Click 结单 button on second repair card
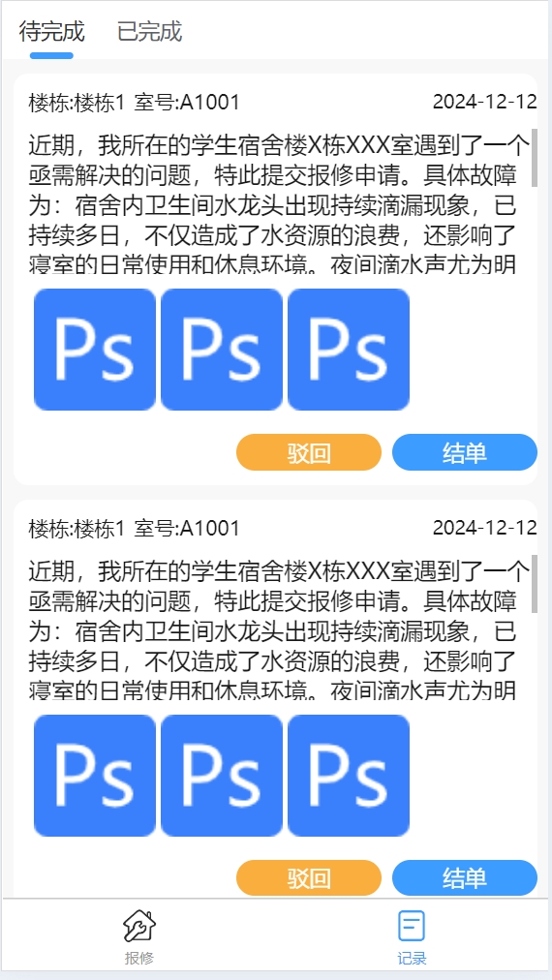The image size is (552, 980). pyautogui.click(x=465, y=878)
